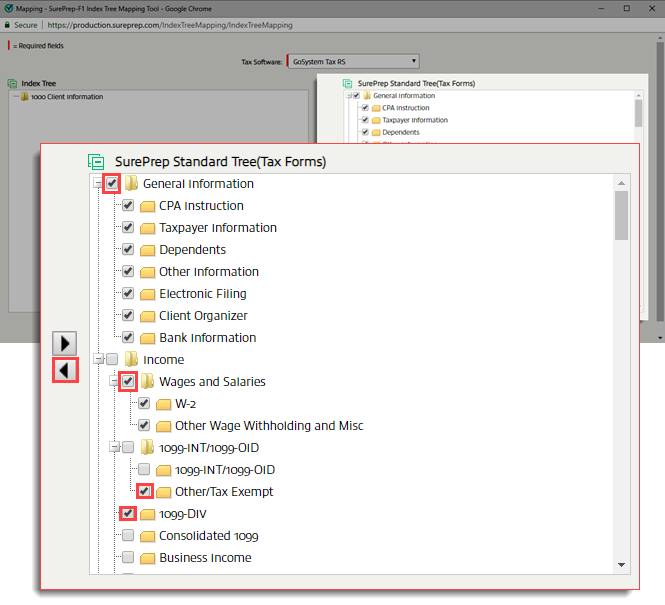Click the SurePrep Standard Tree header icon

(x=96, y=161)
